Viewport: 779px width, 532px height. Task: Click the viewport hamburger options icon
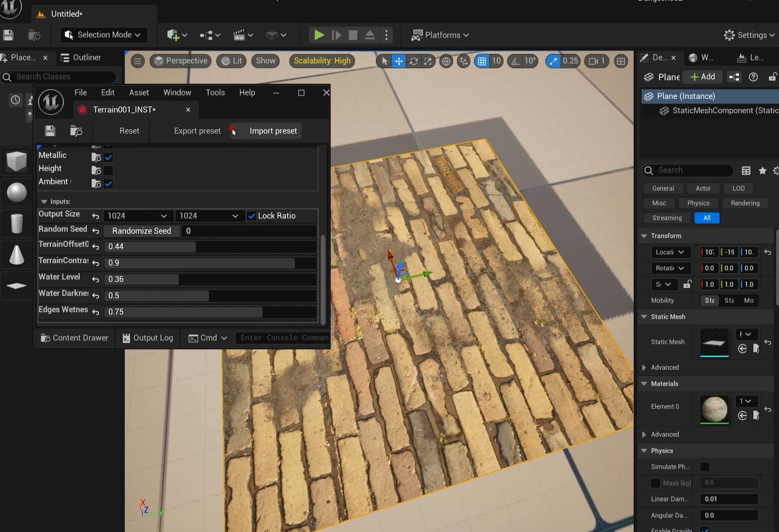coord(138,61)
